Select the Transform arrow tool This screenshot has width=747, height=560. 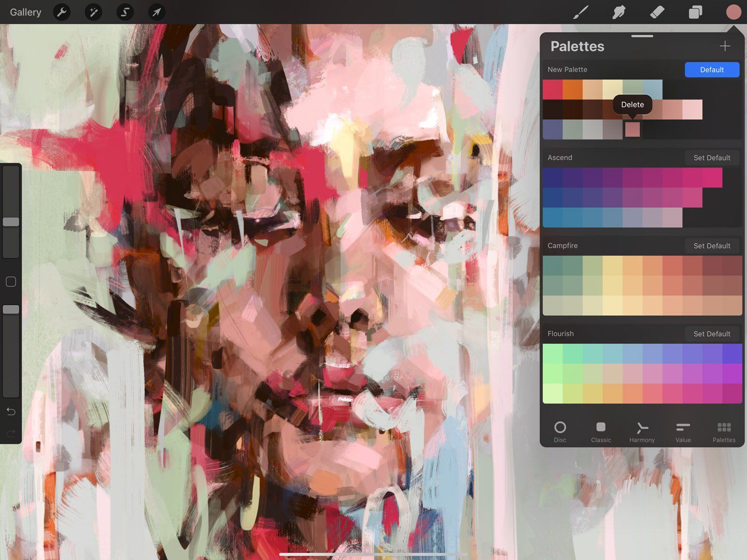coord(157,12)
